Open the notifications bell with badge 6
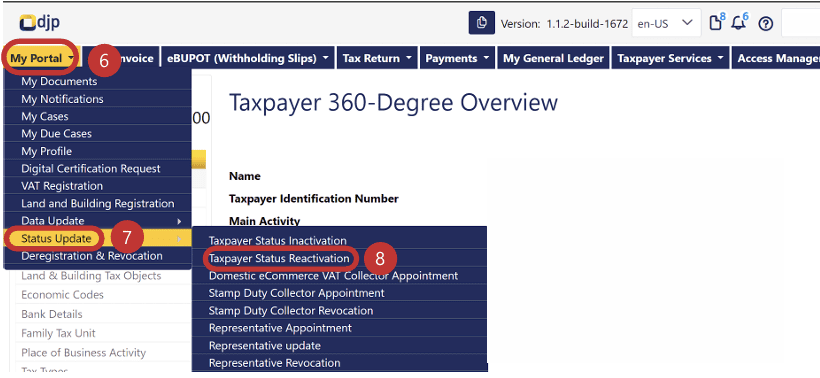 pyautogui.click(x=740, y=22)
